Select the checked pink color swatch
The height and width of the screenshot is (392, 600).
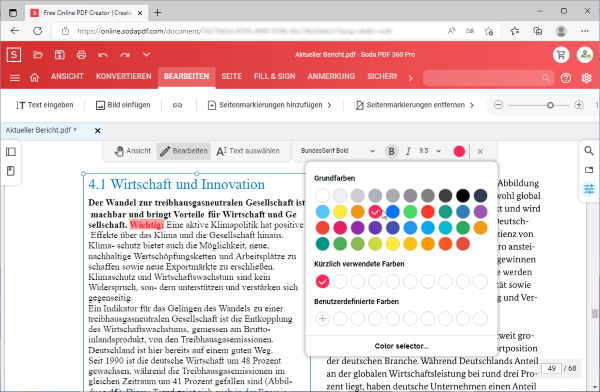[375, 212]
